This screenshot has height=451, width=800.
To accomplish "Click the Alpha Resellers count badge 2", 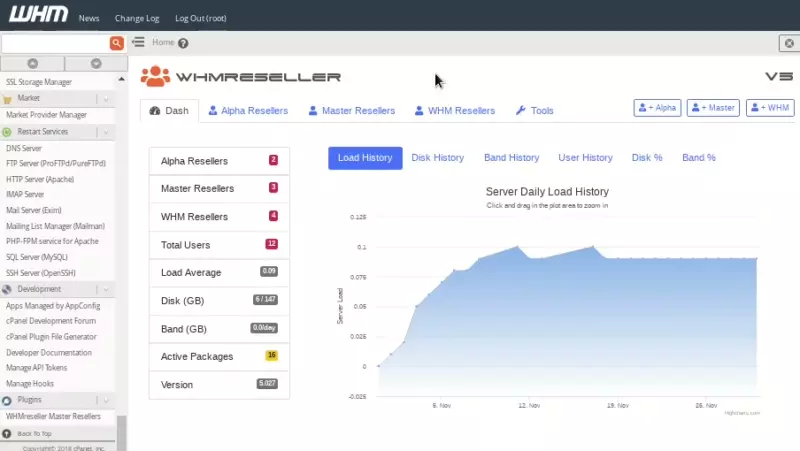I will tap(273, 160).
